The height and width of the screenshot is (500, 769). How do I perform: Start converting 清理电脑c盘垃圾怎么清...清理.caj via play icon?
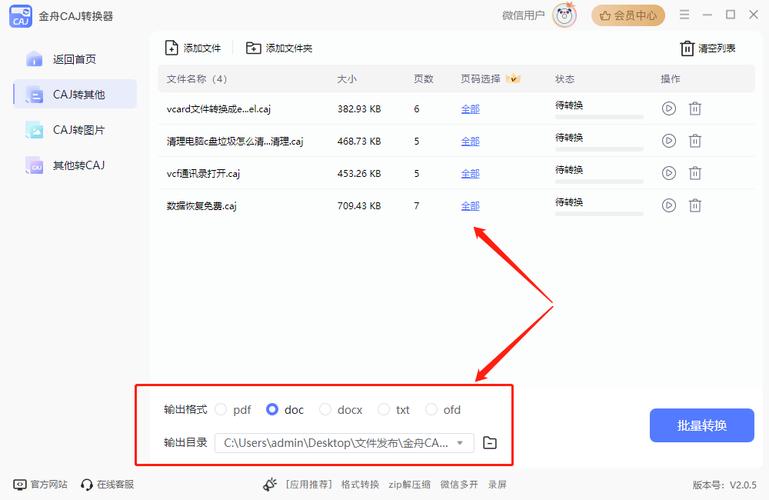point(668,141)
